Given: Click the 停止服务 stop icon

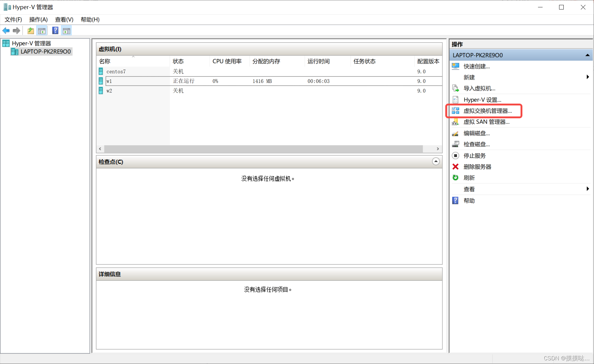Looking at the screenshot, I should tap(455, 156).
